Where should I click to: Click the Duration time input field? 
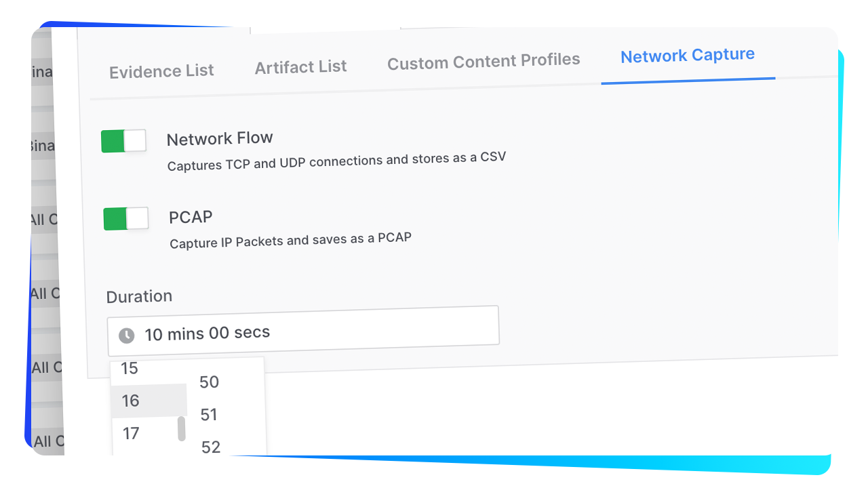(302, 330)
